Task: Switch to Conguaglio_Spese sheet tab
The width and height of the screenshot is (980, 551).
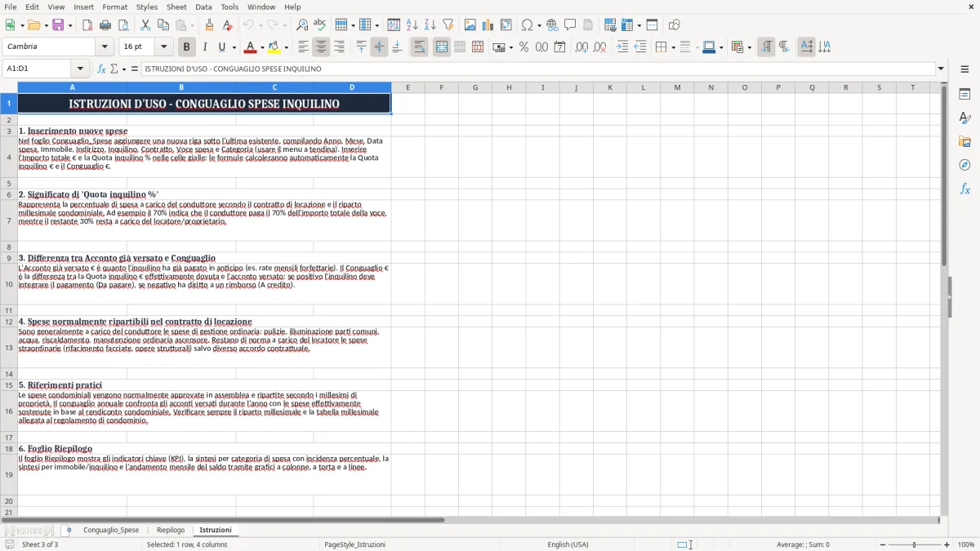Action: 111,530
